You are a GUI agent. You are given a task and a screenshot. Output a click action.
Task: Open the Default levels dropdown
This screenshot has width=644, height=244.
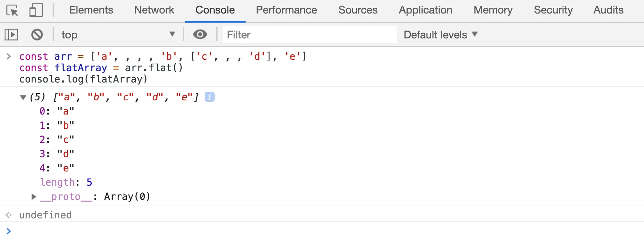(440, 35)
